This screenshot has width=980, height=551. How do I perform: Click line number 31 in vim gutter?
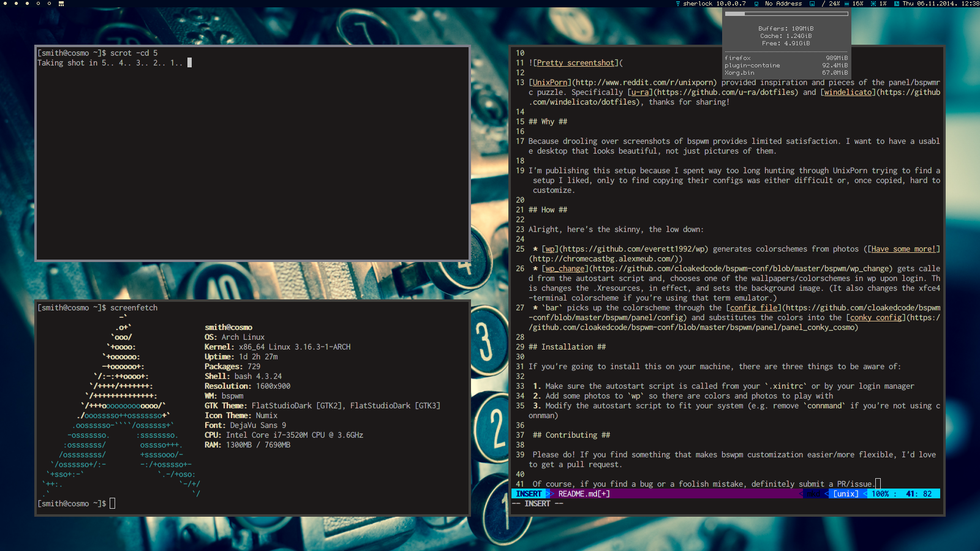point(520,367)
